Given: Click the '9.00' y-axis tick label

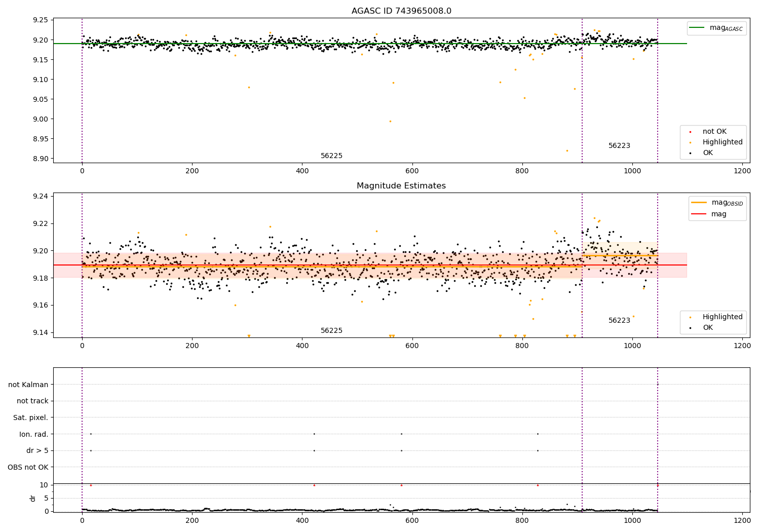Looking at the screenshot, I should 41,119.
